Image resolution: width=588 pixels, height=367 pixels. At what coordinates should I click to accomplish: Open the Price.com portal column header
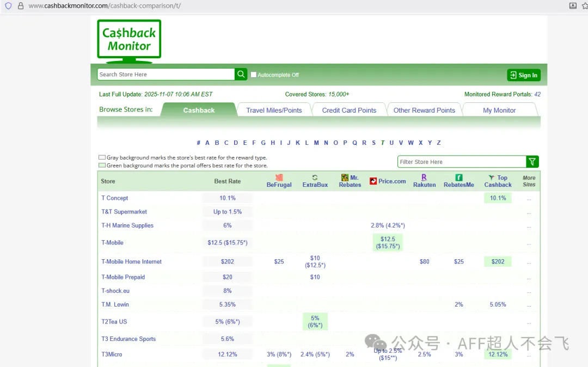pyautogui.click(x=388, y=181)
